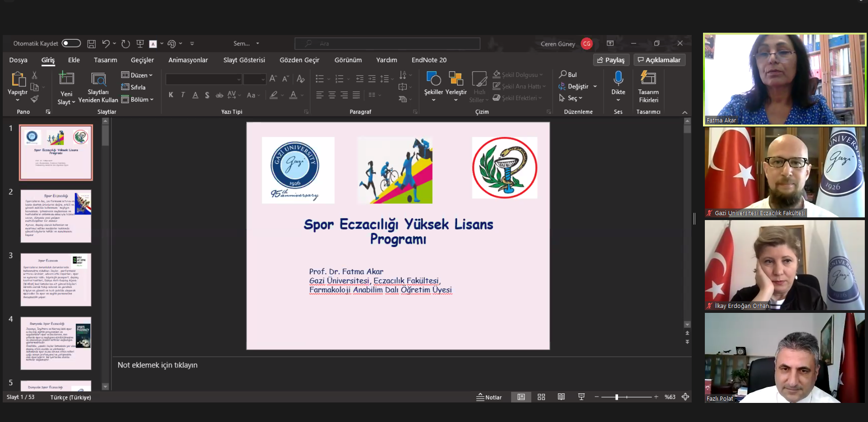Click the Tasarım Fikirleri icon
Image resolution: width=868 pixels, height=422 pixels.
pos(649,78)
